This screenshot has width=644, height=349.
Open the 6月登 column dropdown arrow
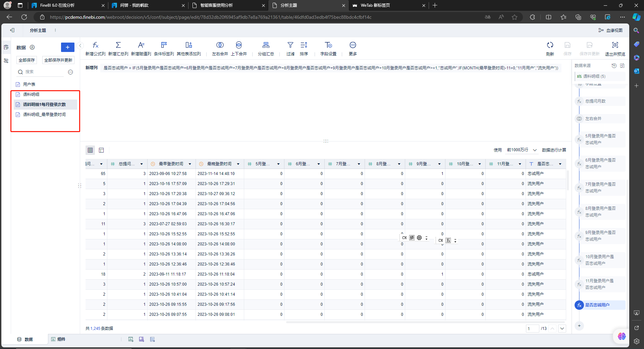tap(319, 164)
